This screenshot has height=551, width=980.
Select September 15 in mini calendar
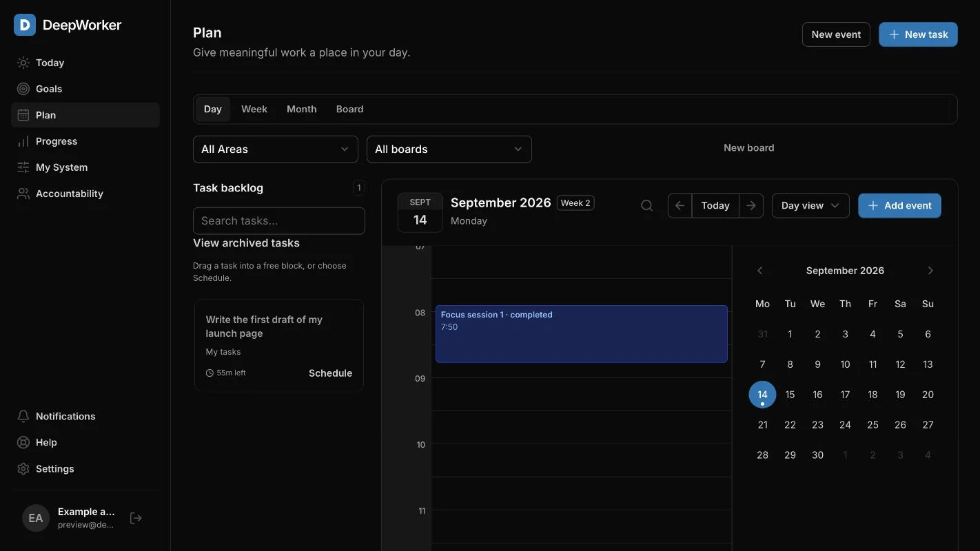(x=790, y=395)
